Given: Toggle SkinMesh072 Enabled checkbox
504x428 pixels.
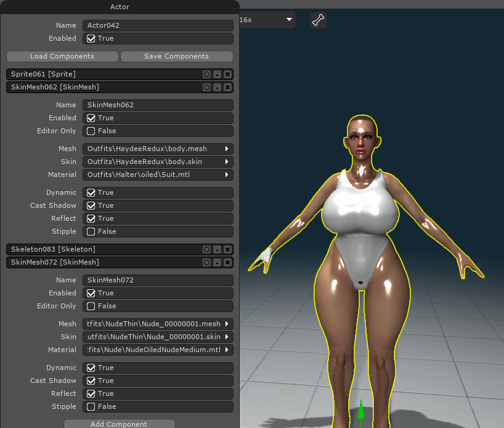Looking at the screenshot, I should click(91, 293).
